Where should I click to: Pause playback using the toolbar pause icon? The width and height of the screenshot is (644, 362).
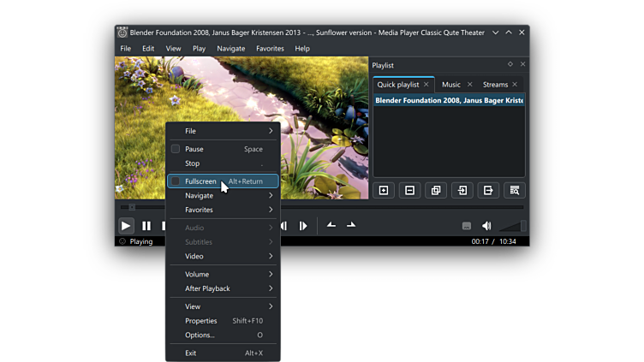[146, 226]
